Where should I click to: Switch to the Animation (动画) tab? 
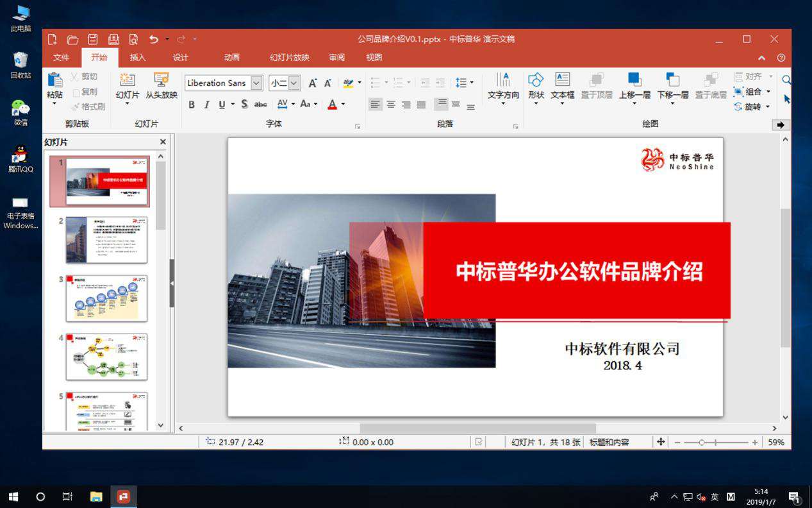click(232, 58)
